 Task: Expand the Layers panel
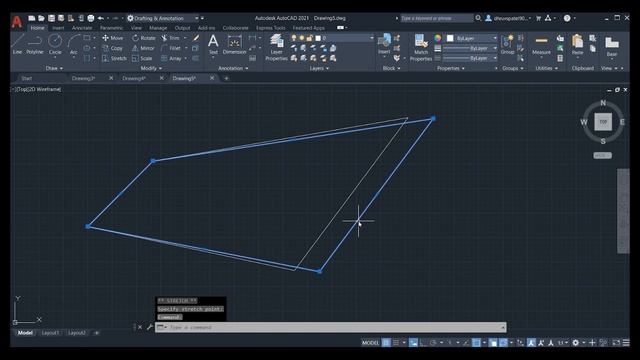pyautogui.click(x=319, y=68)
